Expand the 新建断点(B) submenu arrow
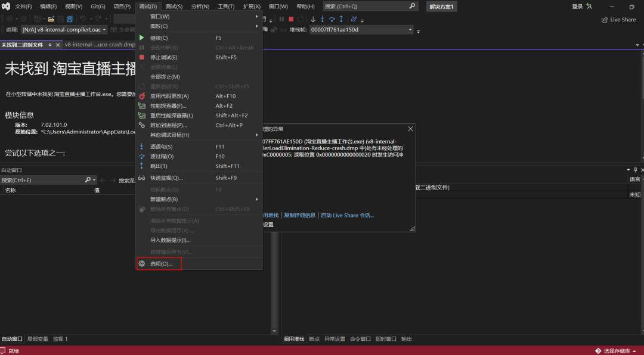The image size is (644, 355). [257, 199]
